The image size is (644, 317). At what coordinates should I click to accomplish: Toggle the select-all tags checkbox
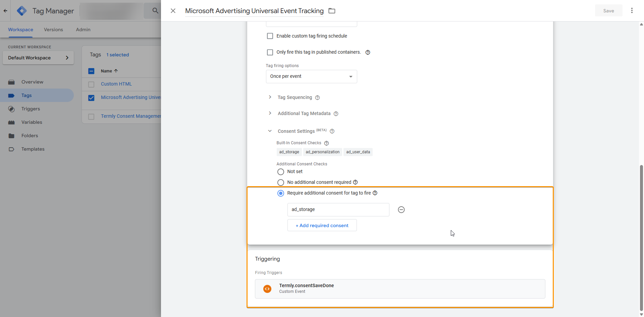click(x=91, y=71)
